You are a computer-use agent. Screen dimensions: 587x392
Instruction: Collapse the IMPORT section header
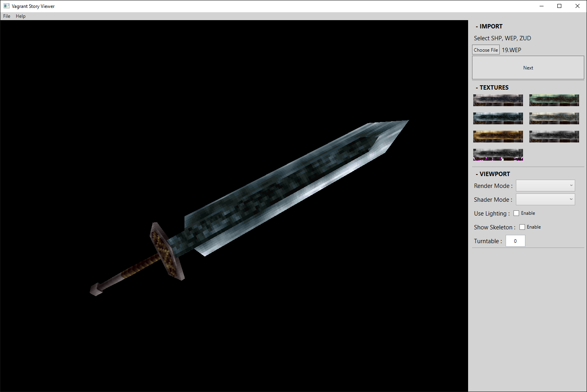pyautogui.click(x=489, y=26)
